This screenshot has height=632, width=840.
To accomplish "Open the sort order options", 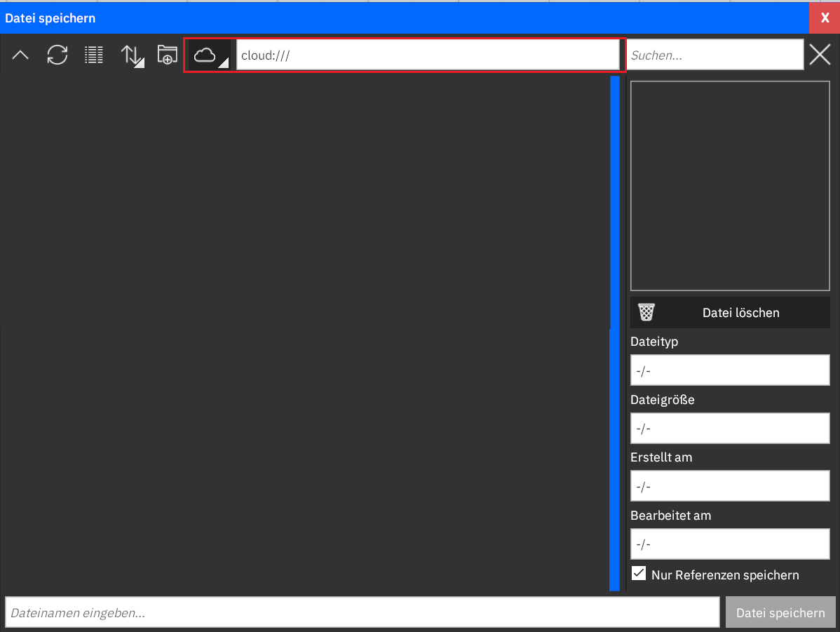I will (133, 55).
